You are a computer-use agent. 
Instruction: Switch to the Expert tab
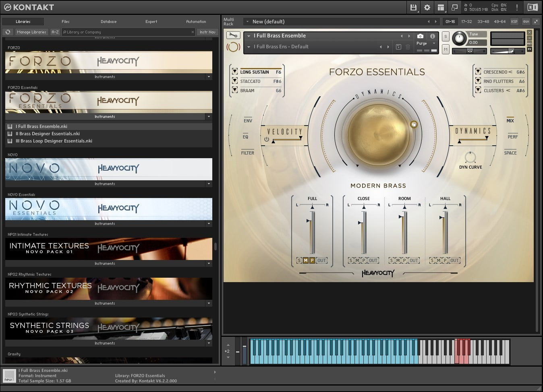tap(151, 22)
